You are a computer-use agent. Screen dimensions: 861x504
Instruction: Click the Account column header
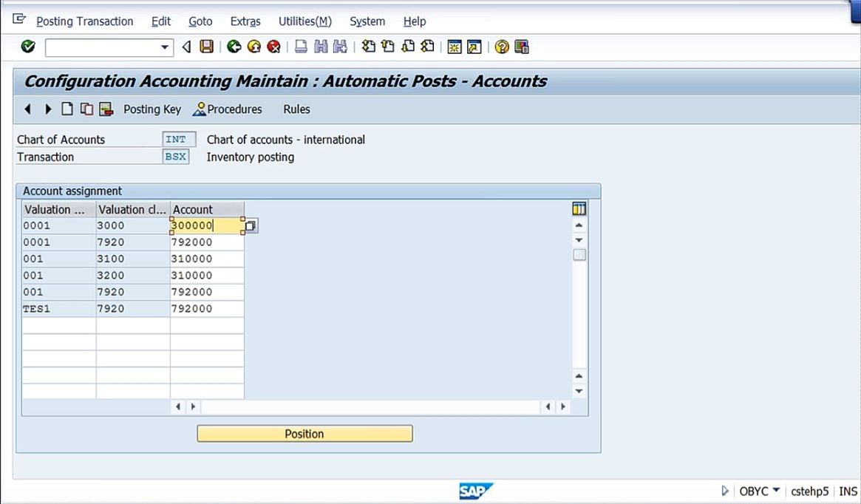[x=207, y=209]
